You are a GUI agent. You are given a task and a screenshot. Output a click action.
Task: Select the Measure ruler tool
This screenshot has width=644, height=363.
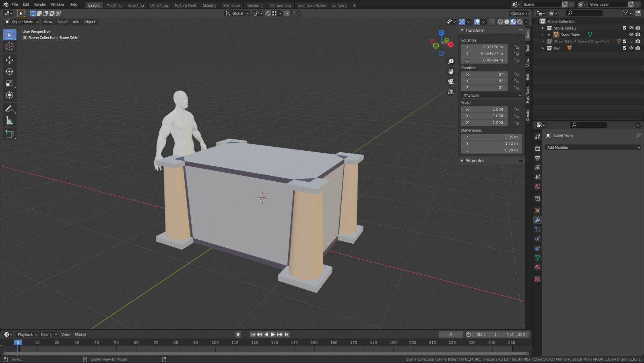[x=9, y=120]
